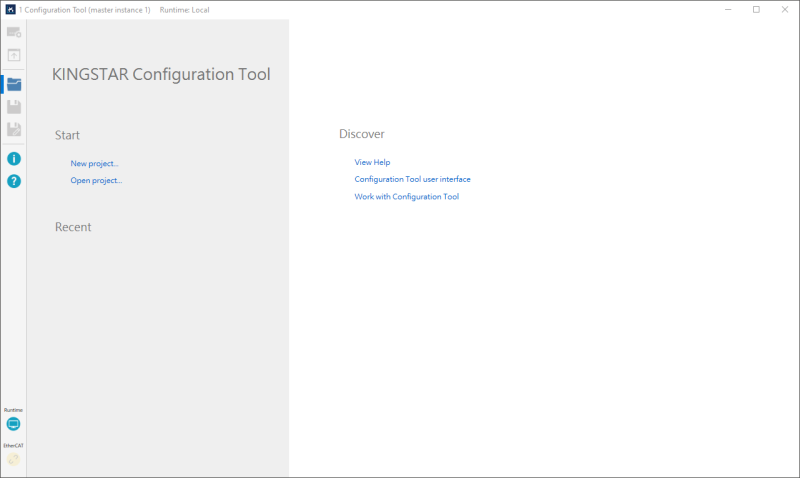Open the blue Information icon
Image resolution: width=800 pixels, height=478 pixels.
pyautogui.click(x=14, y=159)
